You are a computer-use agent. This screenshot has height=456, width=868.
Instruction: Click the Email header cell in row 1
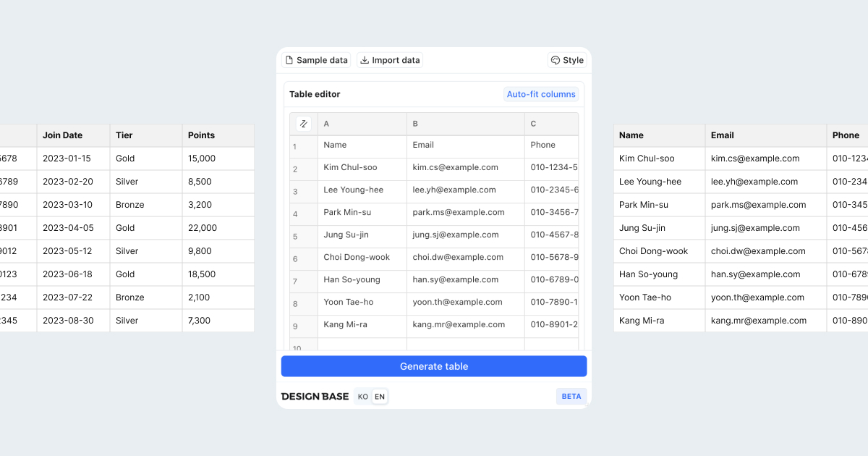[x=465, y=145]
